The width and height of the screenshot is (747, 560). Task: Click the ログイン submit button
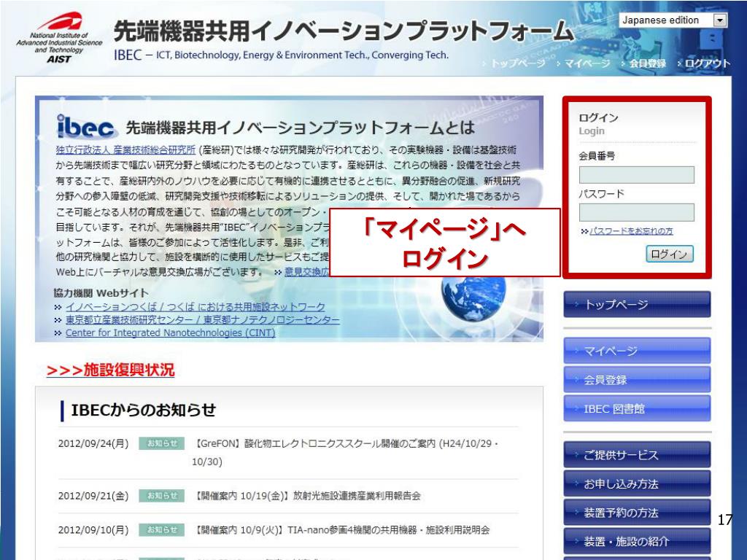[x=670, y=254]
